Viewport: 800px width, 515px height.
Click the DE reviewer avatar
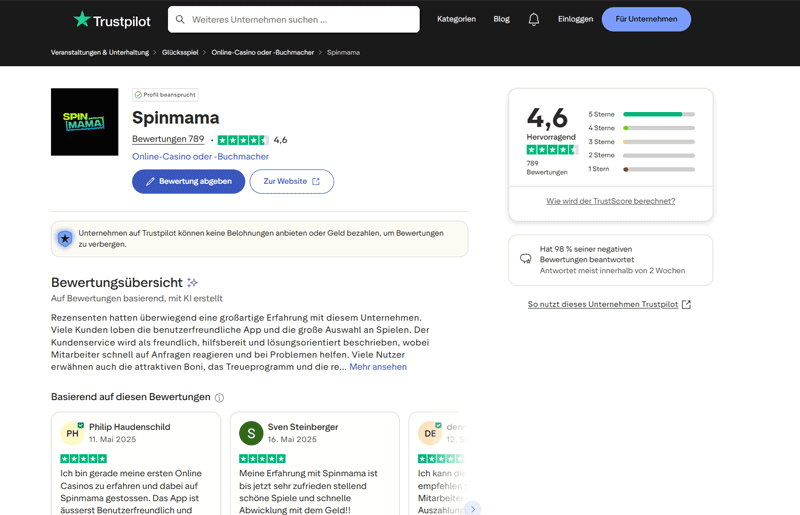coord(430,433)
